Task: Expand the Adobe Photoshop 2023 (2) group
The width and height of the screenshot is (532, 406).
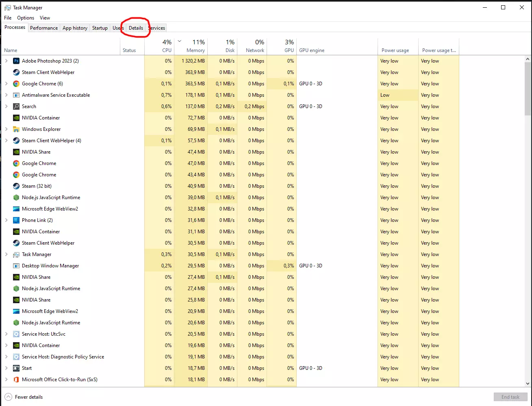Action: coord(6,61)
